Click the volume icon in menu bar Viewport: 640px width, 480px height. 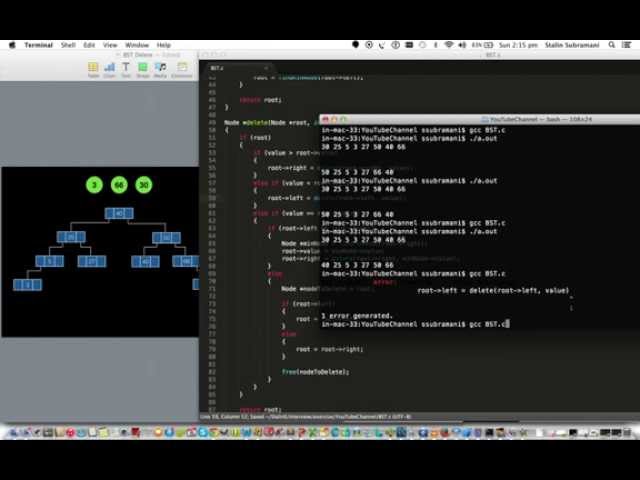[x=462, y=45]
